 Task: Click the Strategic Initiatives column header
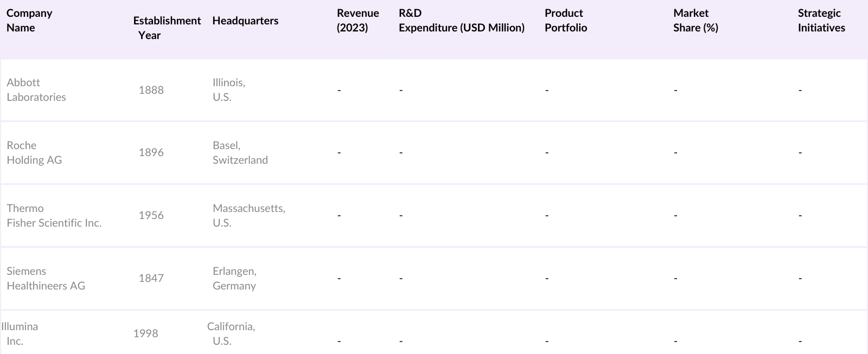point(821,21)
